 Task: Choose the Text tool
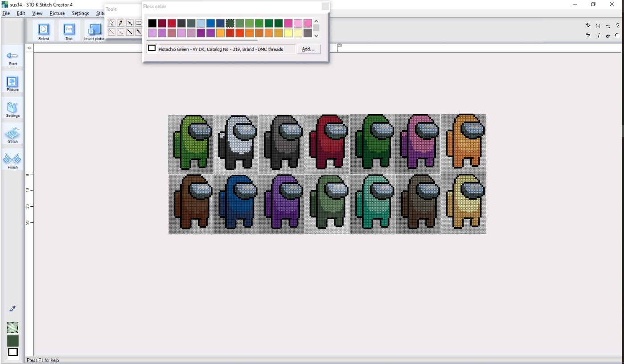(x=69, y=30)
